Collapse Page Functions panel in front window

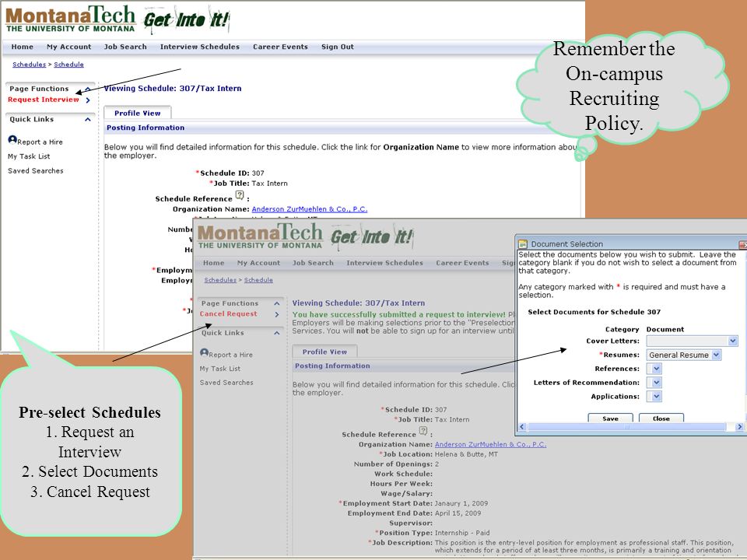click(x=277, y=303)
